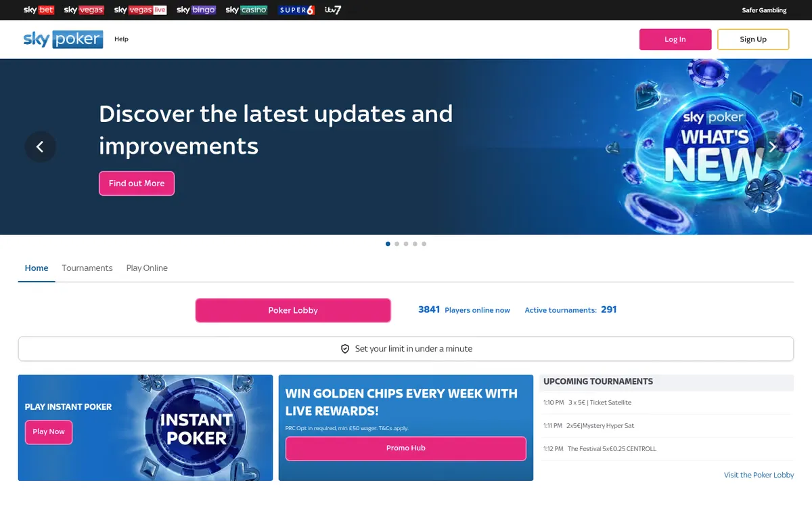The width and height of the screenshot is (812, 508).
Task: Select the 2x5€ Mystery Hyper Sat tournament
Action: (x=667, y=426)
